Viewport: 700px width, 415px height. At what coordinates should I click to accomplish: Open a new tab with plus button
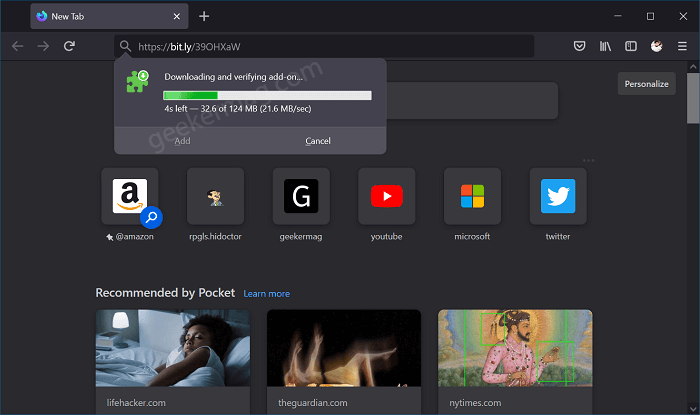point(204,17)
